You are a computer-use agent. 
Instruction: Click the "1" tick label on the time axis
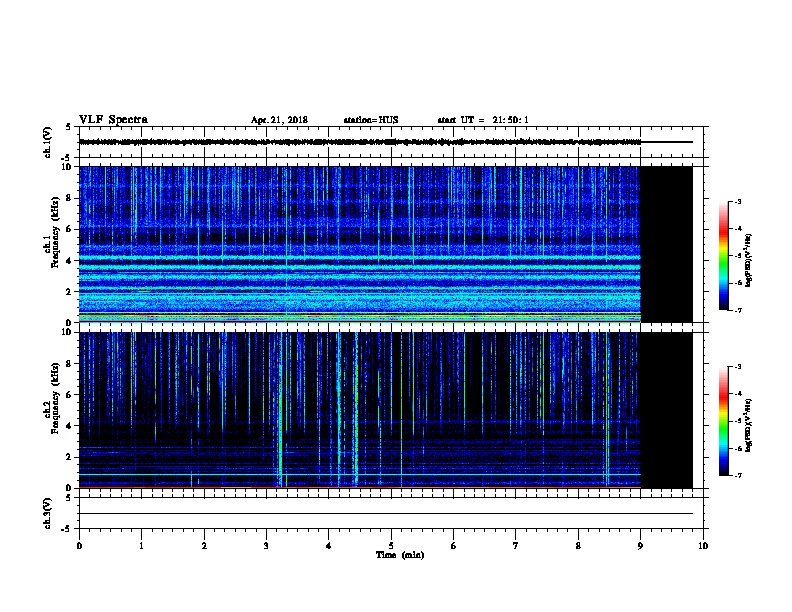[141, 546]
